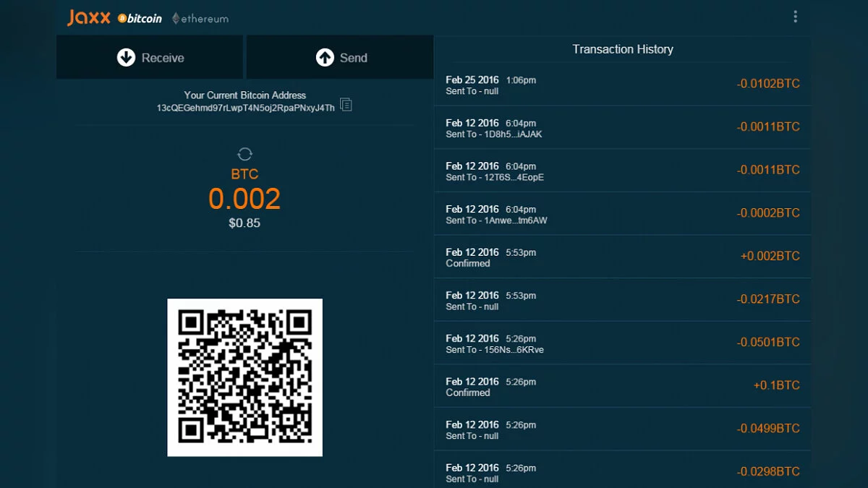The image size is (868, 488).
Task: Select the address 13cQEGehmd97rLwpT4N5oj2RpaPNxyJ4Th
Action: pos(246,108)
